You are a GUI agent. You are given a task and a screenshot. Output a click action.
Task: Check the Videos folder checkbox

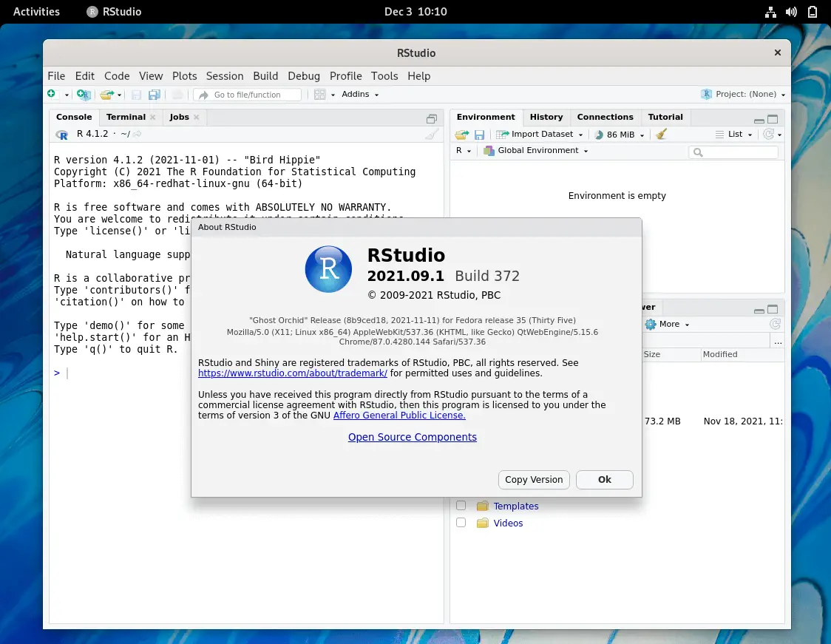[461, 523]
